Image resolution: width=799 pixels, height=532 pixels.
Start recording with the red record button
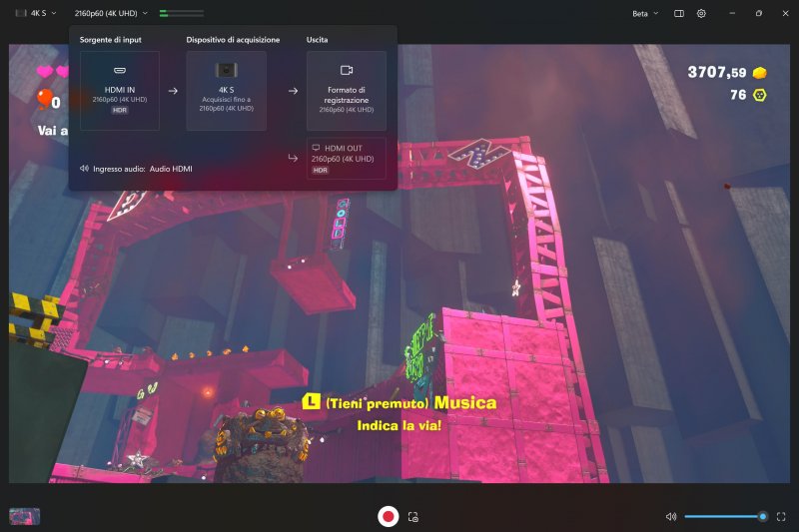pos(388,516)
